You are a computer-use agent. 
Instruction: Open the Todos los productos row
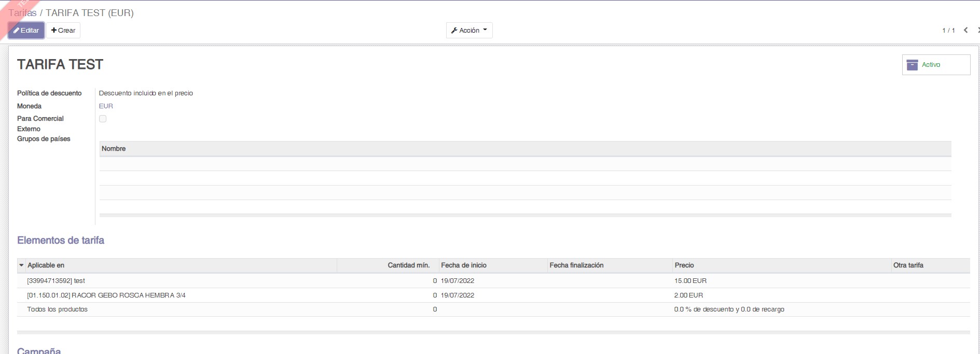point(57,309)
